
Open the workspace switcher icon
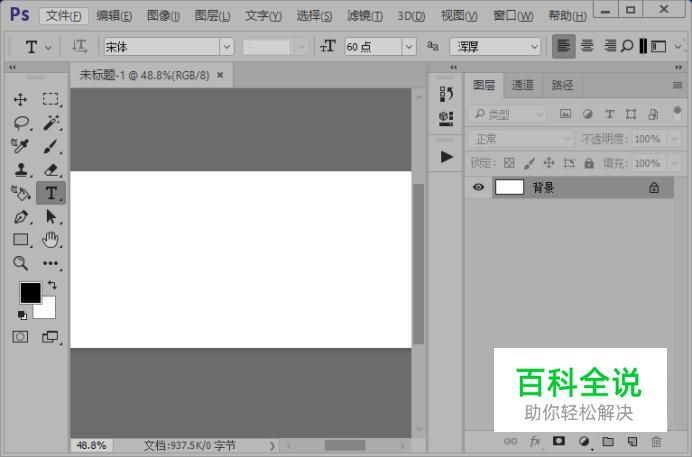click(658, 46)
